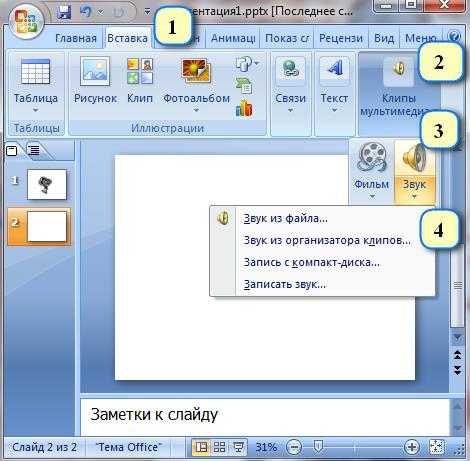
Task: Switch to normal view in status bar
Action: pos(201,447)
